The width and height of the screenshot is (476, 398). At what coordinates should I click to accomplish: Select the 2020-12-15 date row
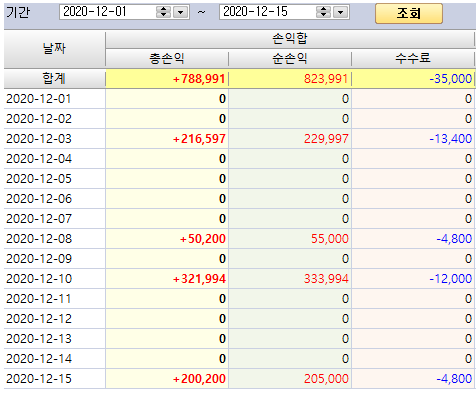54,379
